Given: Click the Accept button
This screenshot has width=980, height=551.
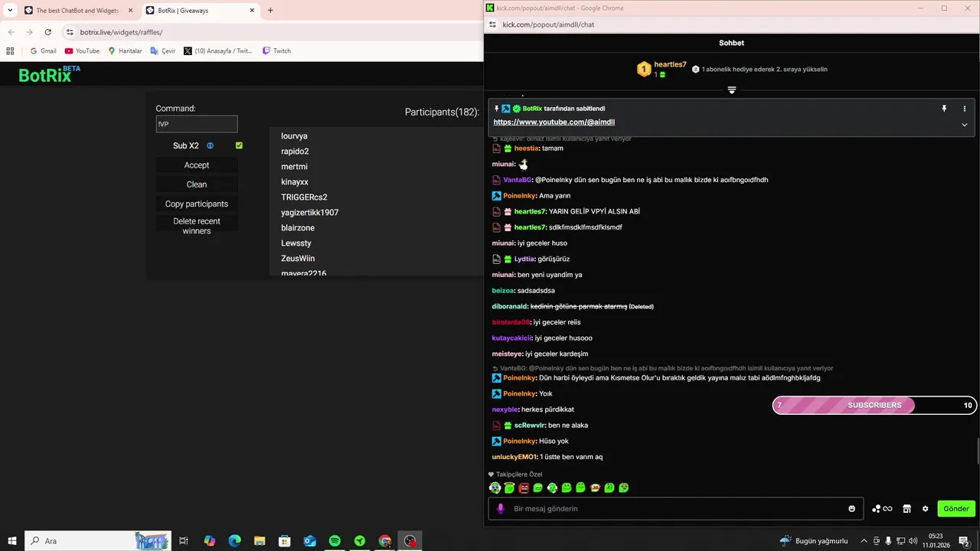Looking at the screenshot, I should [197, 165].
